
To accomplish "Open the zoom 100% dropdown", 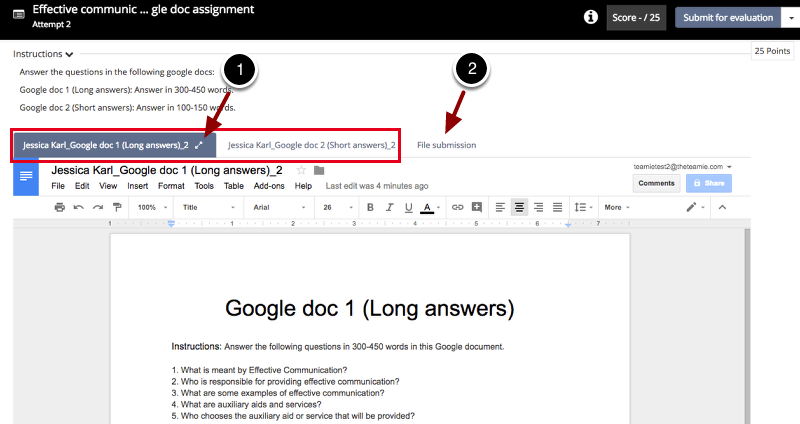I will click(x=152, y=207).
